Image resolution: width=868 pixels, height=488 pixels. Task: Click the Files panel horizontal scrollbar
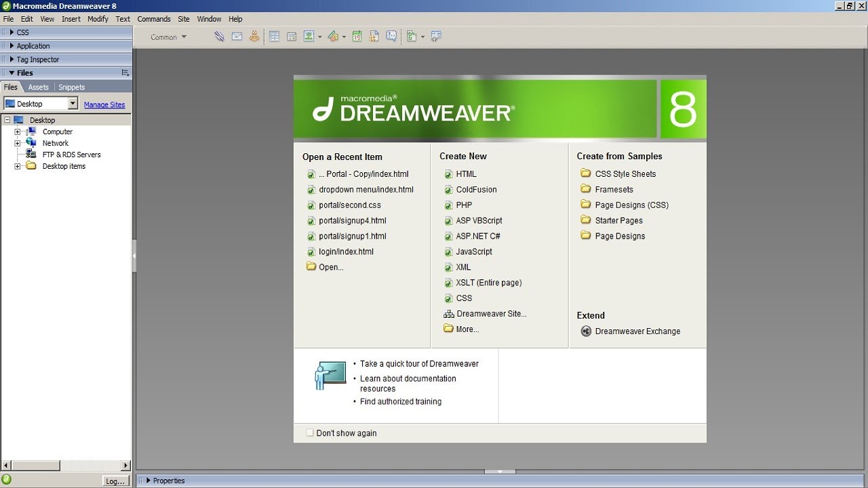point(66,466)
